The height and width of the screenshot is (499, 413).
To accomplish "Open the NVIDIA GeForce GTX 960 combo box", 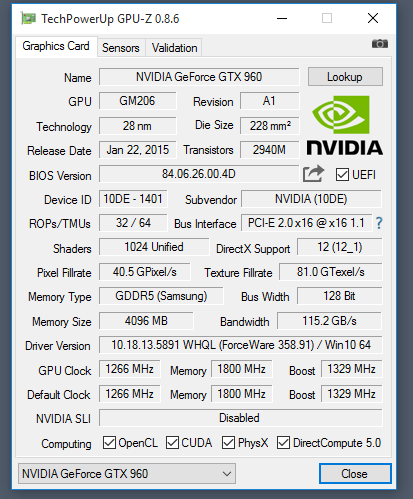I will (127, 474).
